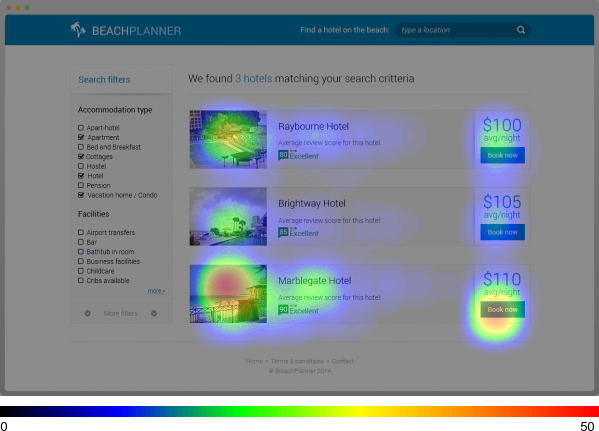Go to the Home footer link

click(x=254, y=361)
